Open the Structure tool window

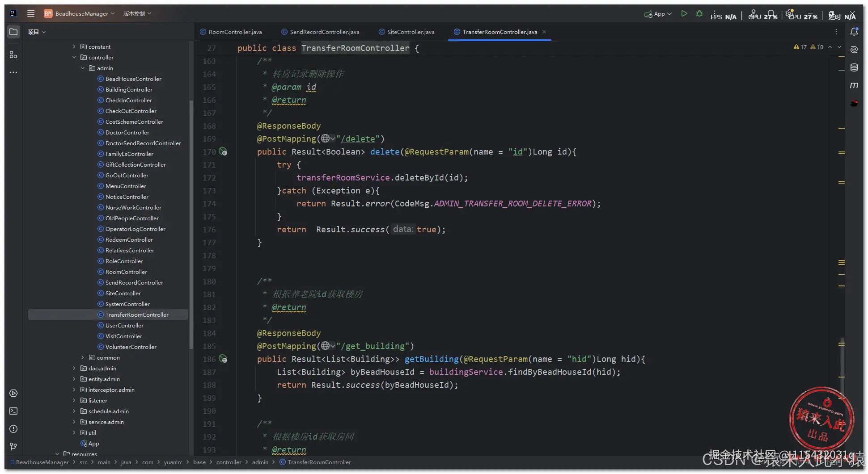(13, 55)
